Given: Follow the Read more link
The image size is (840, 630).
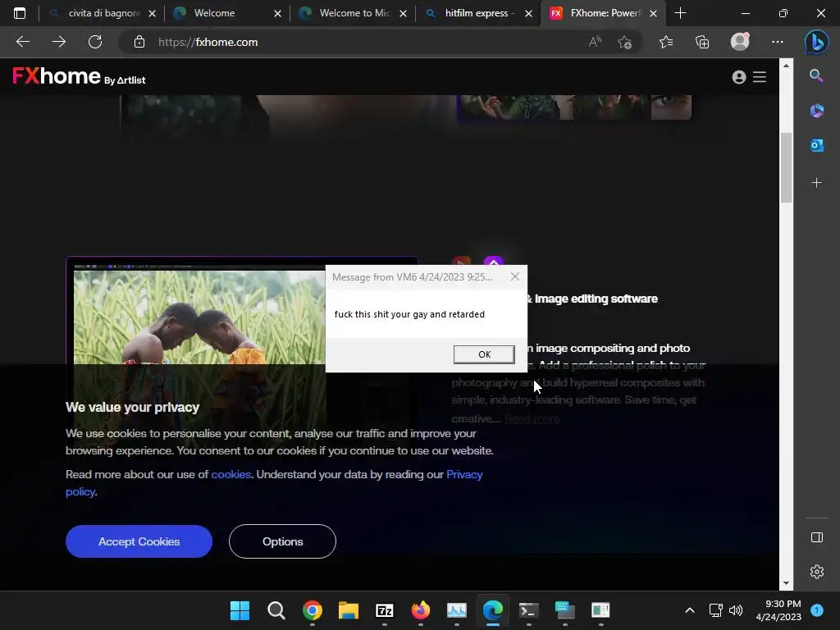Looking at the screenshot, I should tap(532, 418).
